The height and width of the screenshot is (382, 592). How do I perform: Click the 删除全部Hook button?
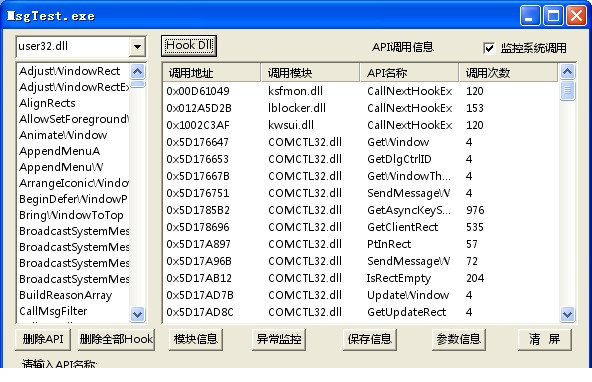point(116,339)
